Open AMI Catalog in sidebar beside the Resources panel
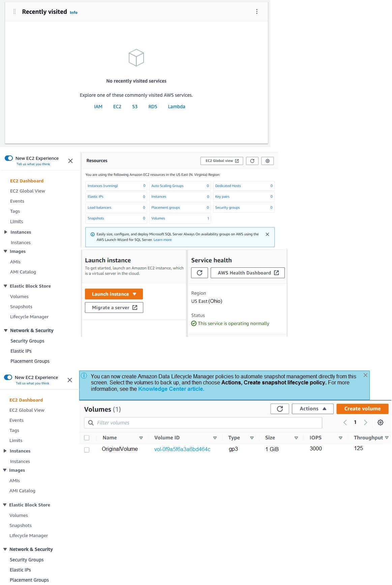The width and height of the screenshot is (392, 585). [23, 272]
